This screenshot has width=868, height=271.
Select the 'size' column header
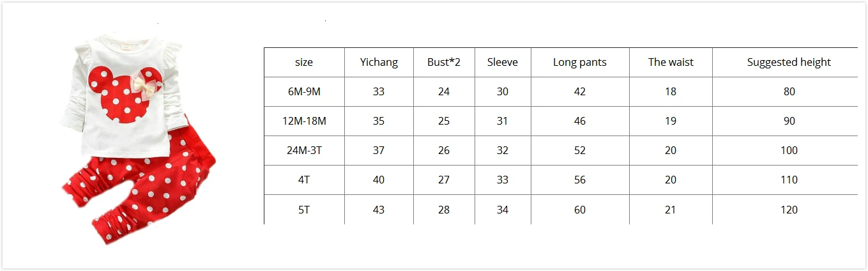tap(304, 62)
